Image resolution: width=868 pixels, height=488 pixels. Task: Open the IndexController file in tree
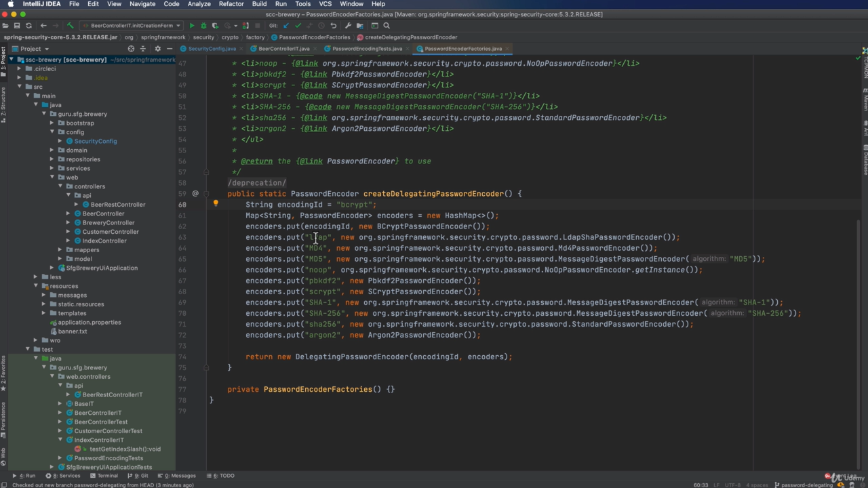pyautogui.click(x=104, y=241)
